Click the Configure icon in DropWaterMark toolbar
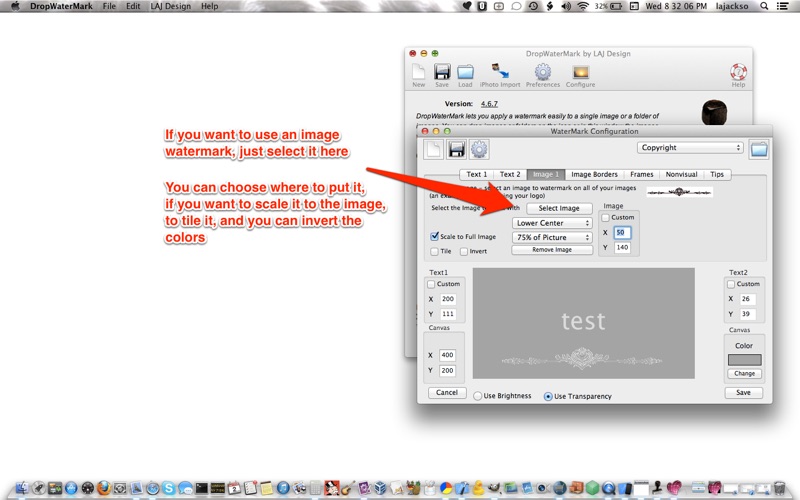This screenshot has height=500, width=800. pos(580,76)
